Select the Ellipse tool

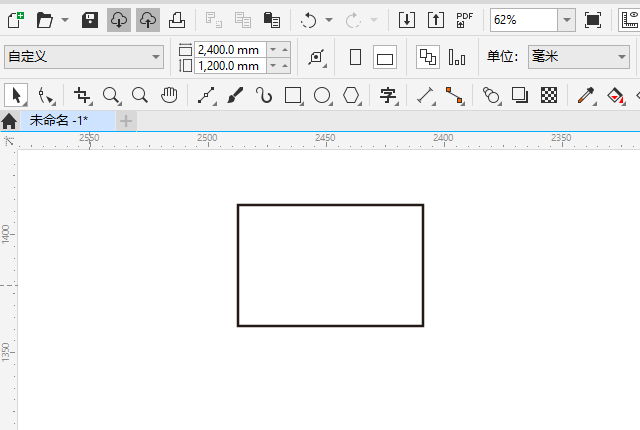click(322, 96)
